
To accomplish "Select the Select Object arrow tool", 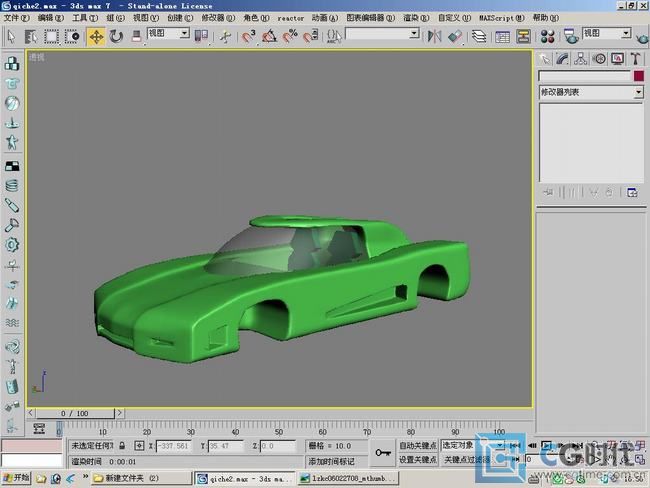I will pos(11,36).
